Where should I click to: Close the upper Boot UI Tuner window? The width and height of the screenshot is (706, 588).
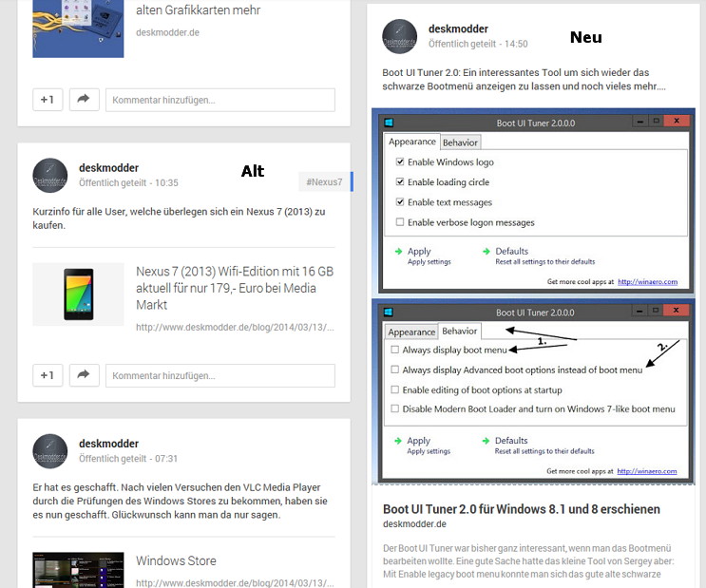tap(677, 121)
